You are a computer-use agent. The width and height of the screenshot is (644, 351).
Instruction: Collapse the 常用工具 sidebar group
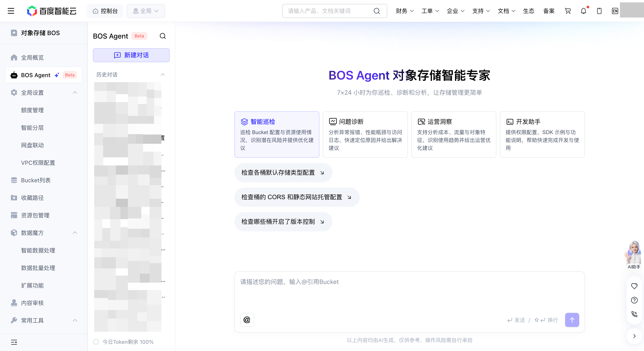click(75, 320)
